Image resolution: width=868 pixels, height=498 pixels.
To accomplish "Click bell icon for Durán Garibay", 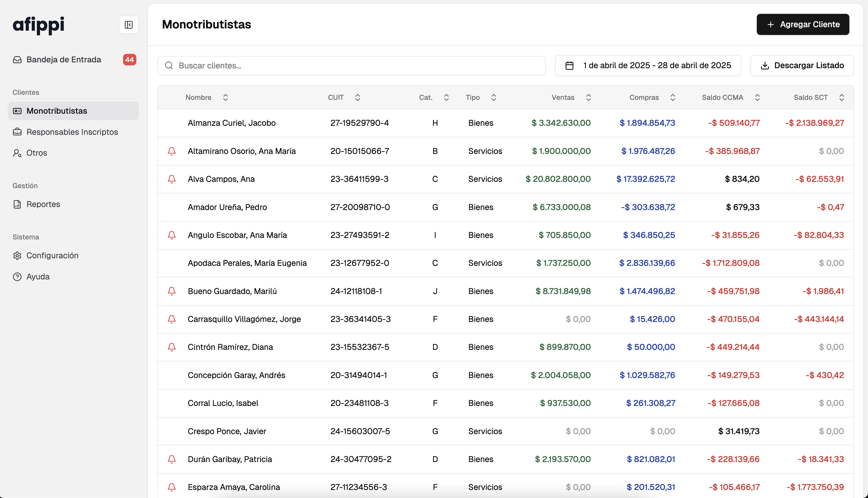I will (172, 459).
